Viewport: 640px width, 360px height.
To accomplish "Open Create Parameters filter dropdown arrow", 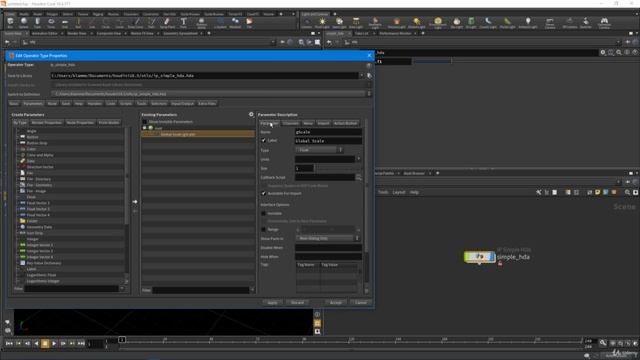I will click(121, 289).
